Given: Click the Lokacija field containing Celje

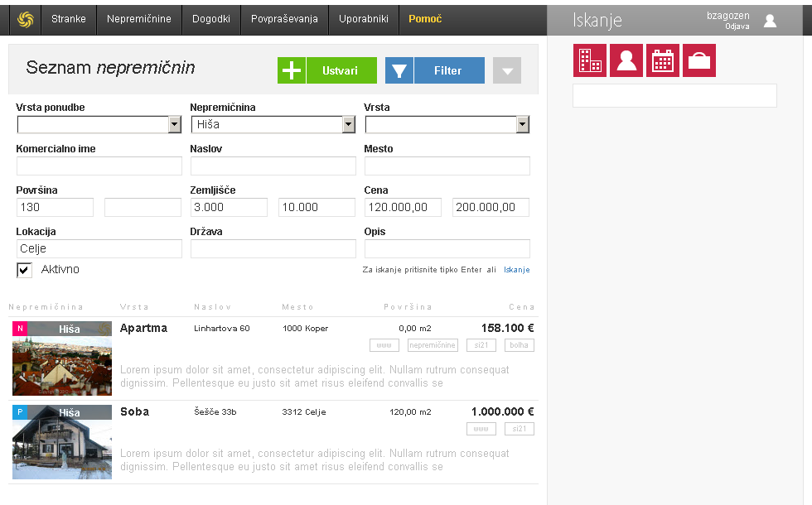Looking at the screenshot, I should [99, 248].
